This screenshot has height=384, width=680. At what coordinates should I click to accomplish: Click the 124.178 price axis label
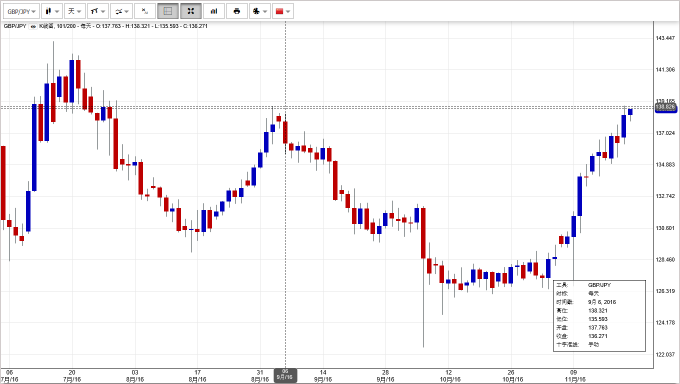(665, 323)
